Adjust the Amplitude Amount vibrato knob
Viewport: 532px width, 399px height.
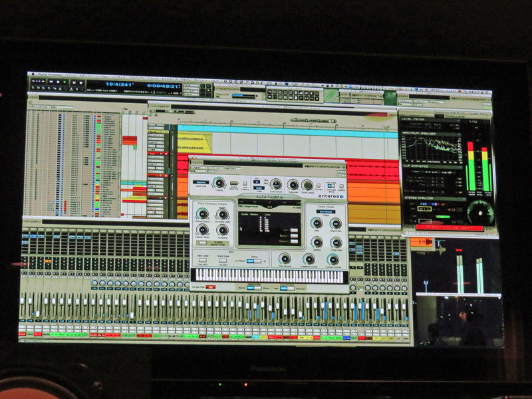[309, 259]
